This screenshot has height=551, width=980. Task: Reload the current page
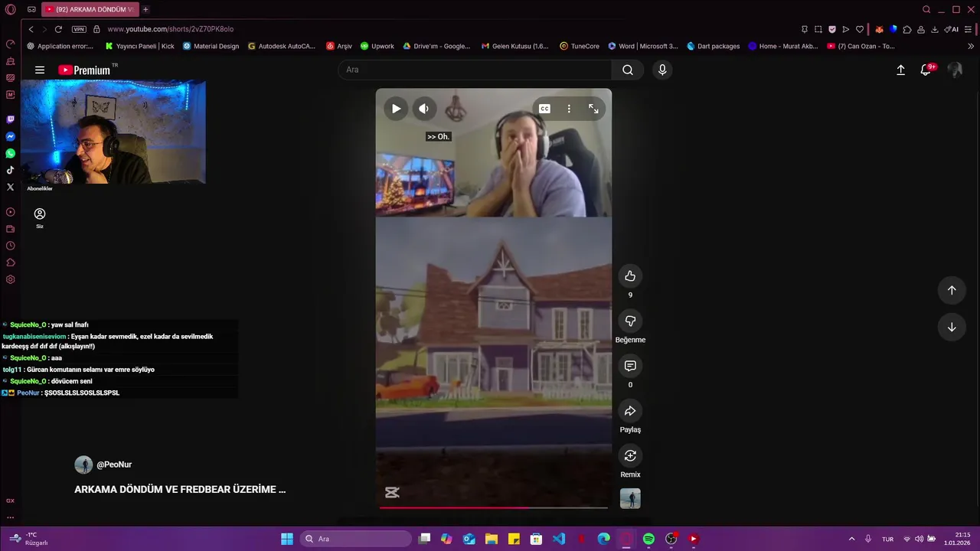(x=58, y=29)
